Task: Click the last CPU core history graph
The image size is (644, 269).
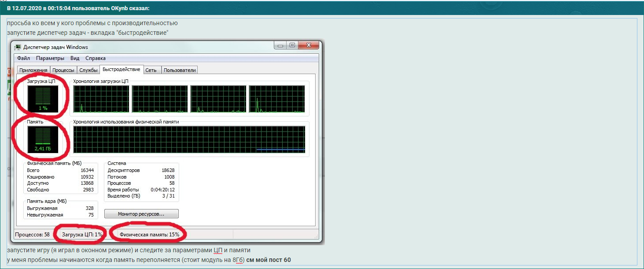Action: coord(276,99)
